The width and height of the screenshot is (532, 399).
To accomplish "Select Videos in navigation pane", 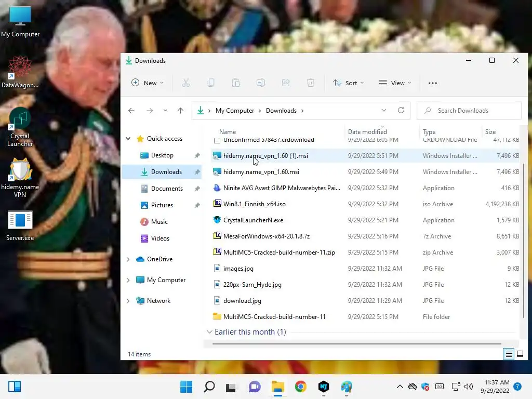I will click(x=162, y=238).
